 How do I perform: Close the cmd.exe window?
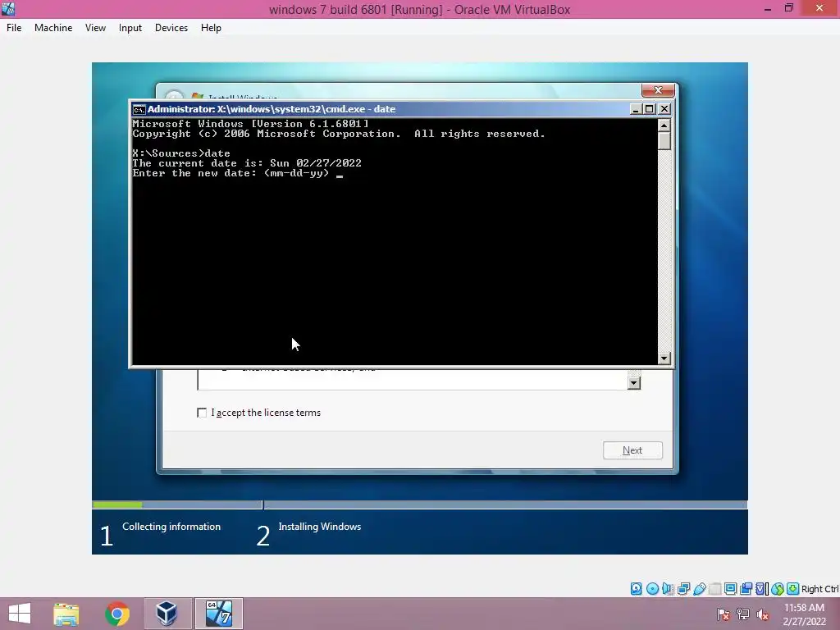(664, 109)
